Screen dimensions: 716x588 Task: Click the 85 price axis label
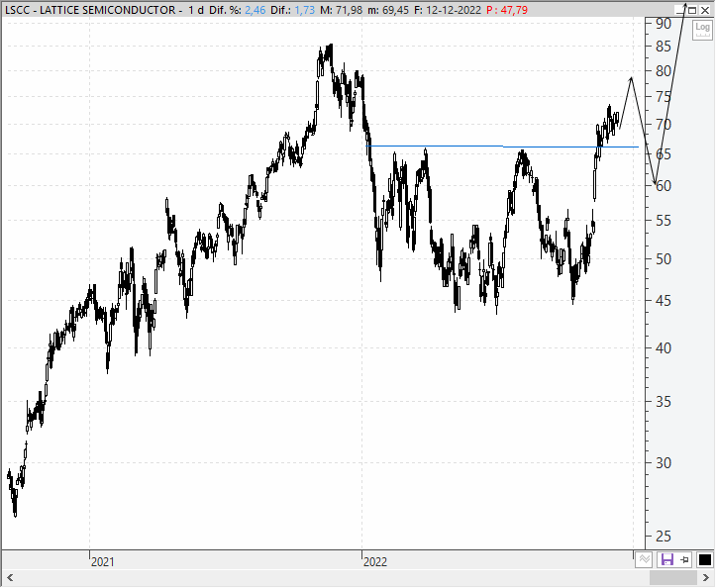point(664,47)
